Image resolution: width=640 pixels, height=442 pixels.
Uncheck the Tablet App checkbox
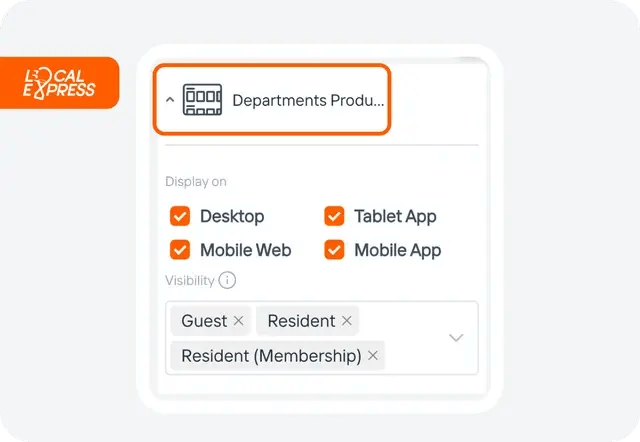coord(334,216)
